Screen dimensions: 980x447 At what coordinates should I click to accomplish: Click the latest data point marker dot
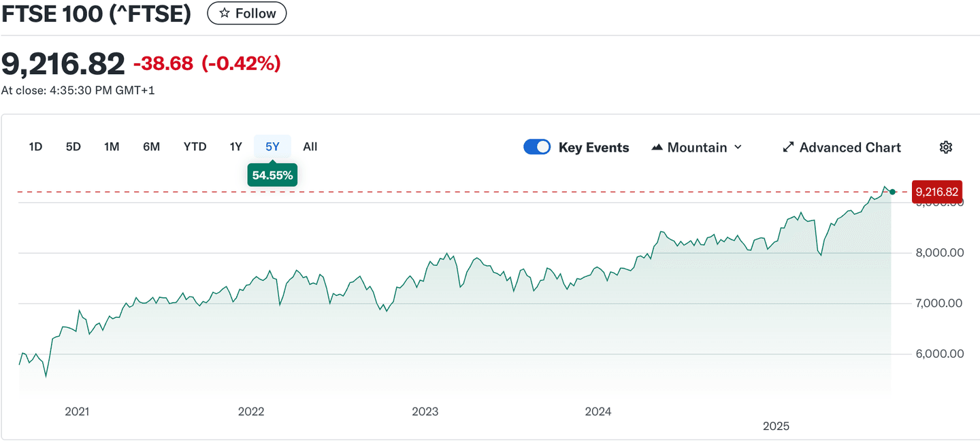(x=893, y=192)
